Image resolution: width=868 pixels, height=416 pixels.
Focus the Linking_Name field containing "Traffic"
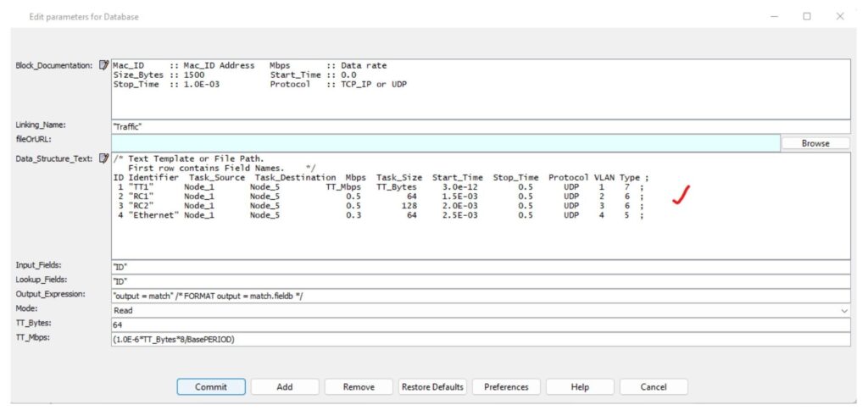tap(480, 125)
